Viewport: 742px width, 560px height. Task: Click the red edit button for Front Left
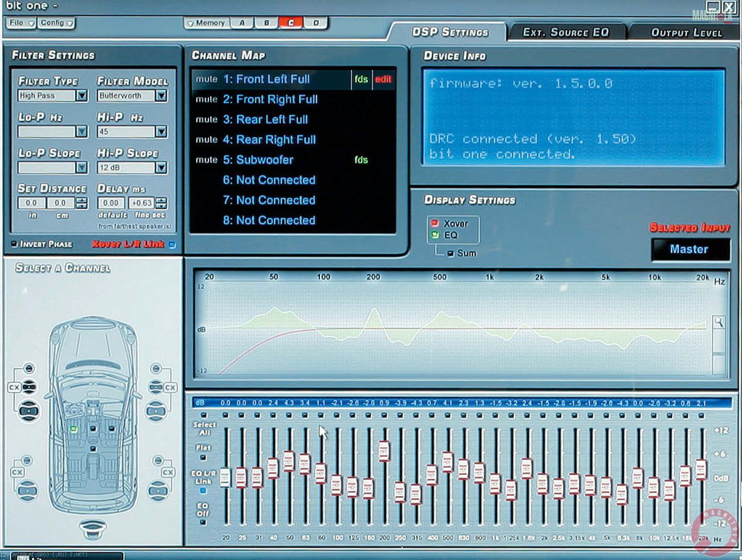click(383, 79)
